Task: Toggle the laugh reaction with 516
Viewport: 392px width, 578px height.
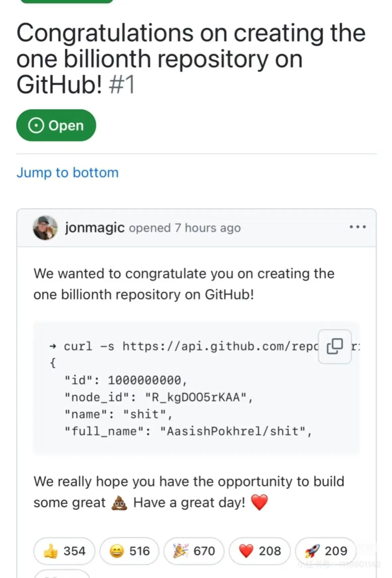Action: pos(130,551)
